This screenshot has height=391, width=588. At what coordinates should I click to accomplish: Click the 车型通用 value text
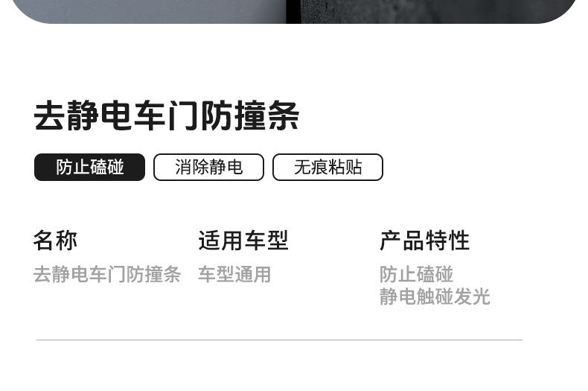234,274
